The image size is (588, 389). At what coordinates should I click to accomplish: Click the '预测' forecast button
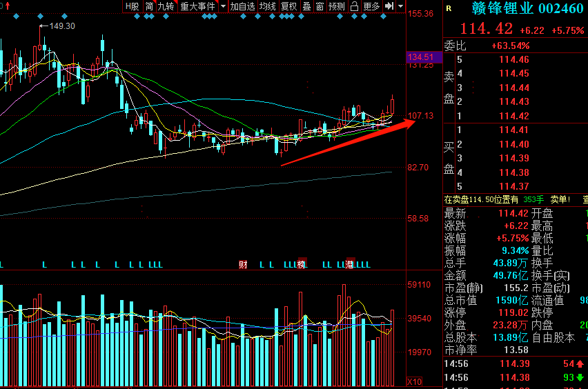(337, 6)
